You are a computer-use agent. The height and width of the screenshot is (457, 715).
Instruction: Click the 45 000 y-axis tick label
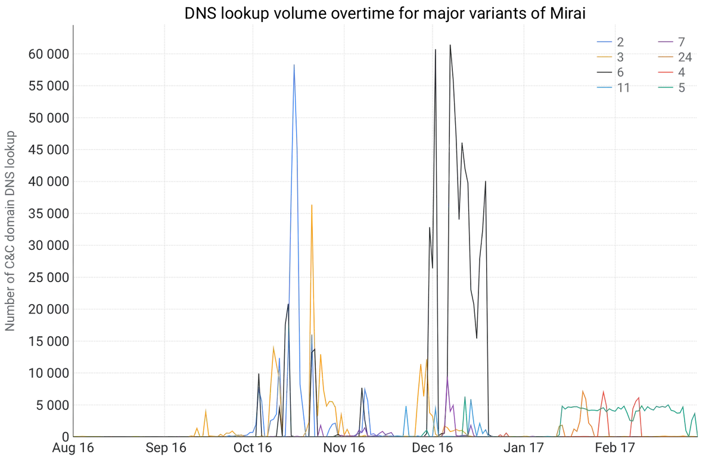pyautogui.click(x=49, y=150)
